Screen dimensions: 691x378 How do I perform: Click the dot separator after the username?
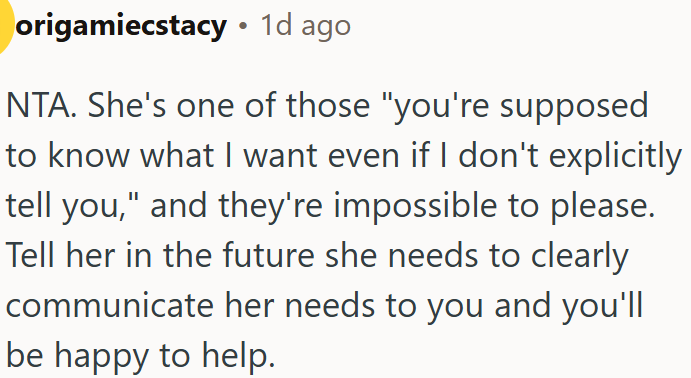243,26
